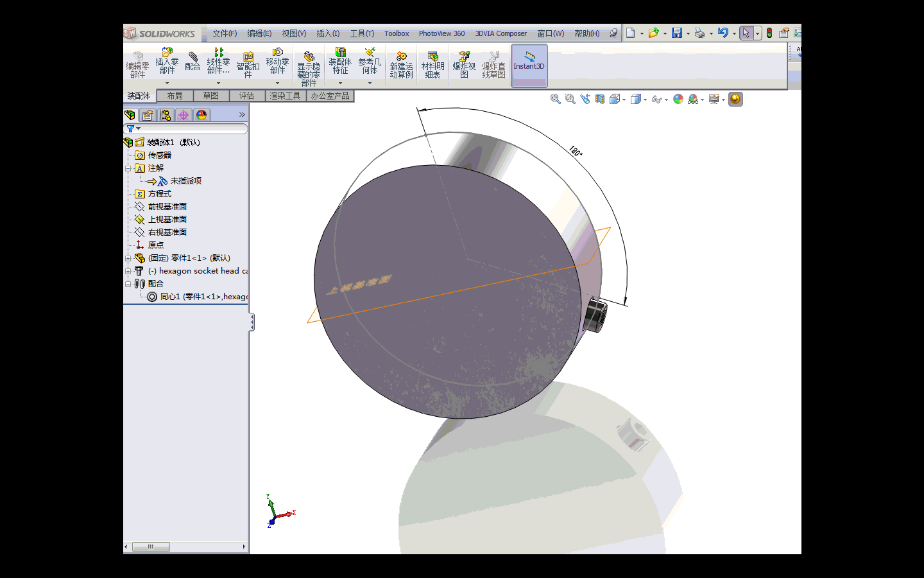Click Show Hidden Components (显示隐藏的零部件)
The width and height of the screenshot is (924, 578).
(x=309, y=68)
